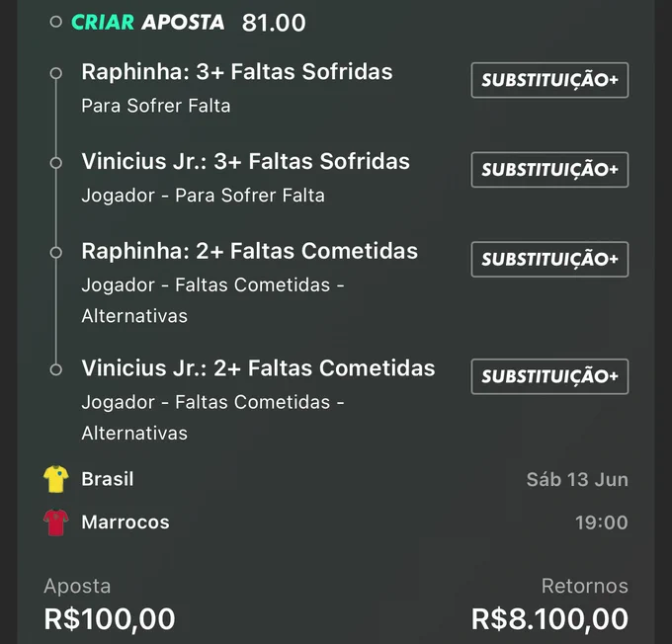Select circle node next to Vinicius Jr. 2+ Faltas Cometidas

coord(55,369)
